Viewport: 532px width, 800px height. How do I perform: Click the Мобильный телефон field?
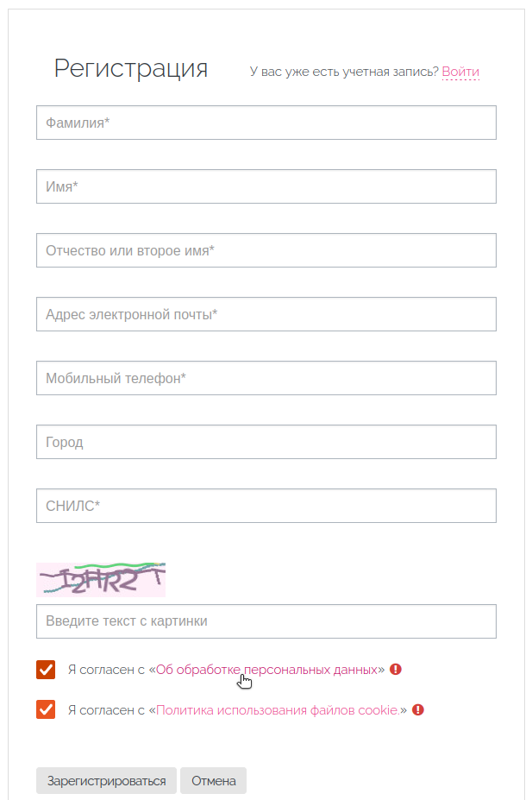click(266, 378)
